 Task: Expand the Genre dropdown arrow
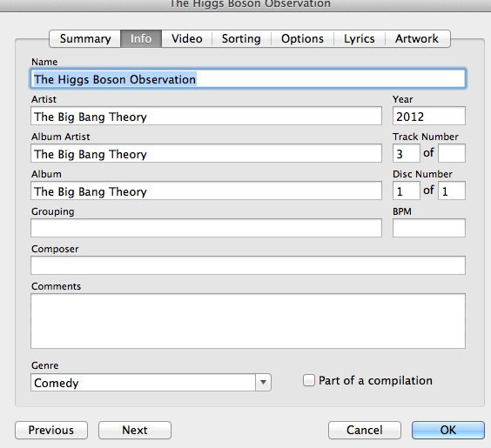pyautogui.click(x=264, y=382)
